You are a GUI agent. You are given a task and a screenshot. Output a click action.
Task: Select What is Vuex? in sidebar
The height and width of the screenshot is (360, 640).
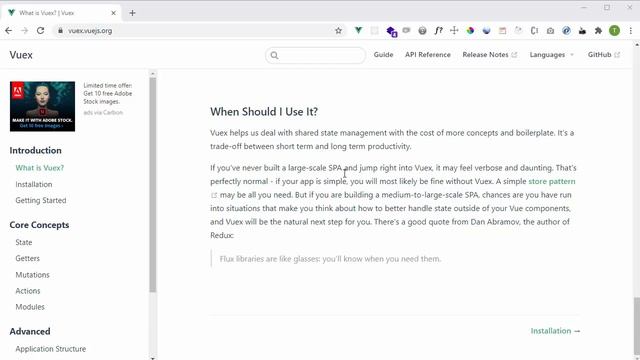tap(40, 168)
